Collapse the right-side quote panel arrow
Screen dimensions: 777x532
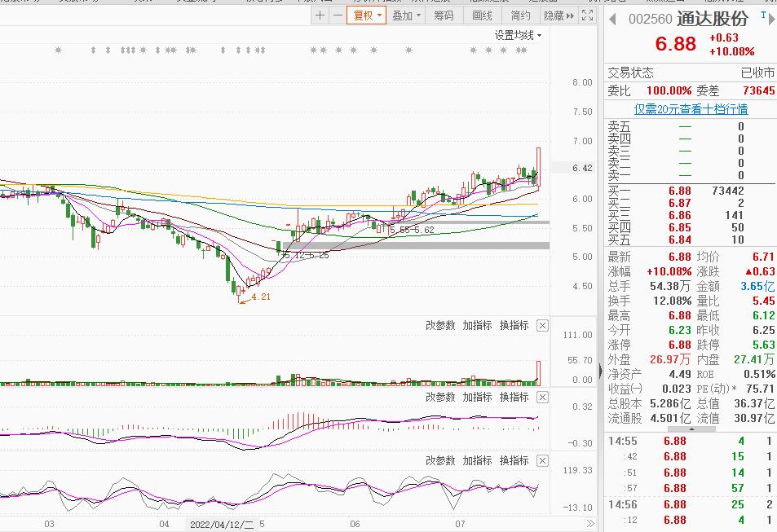point(602,371)
